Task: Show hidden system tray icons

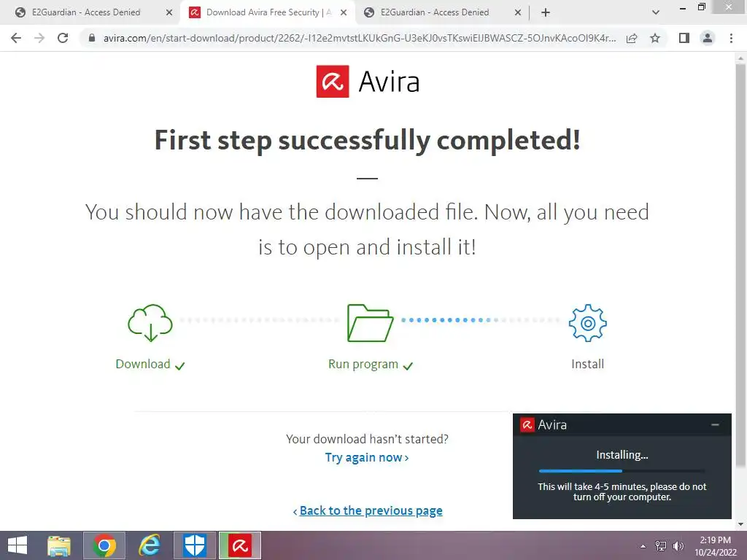Action: (643, 546)
